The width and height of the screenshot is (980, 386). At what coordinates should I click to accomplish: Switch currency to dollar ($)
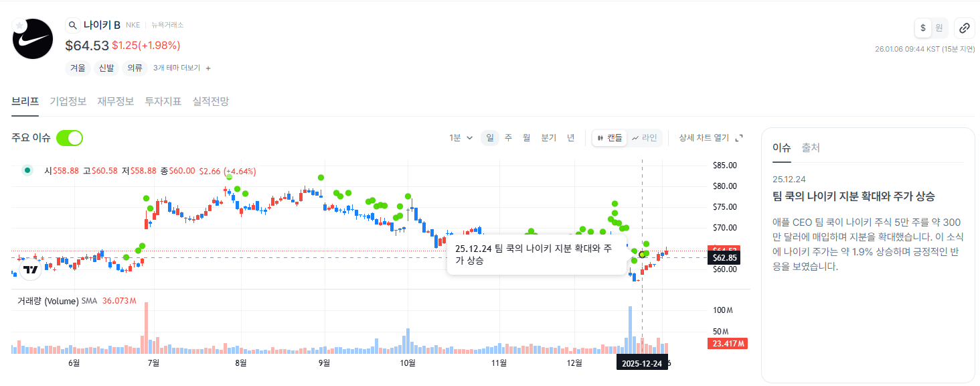click(x=923, y=28)
